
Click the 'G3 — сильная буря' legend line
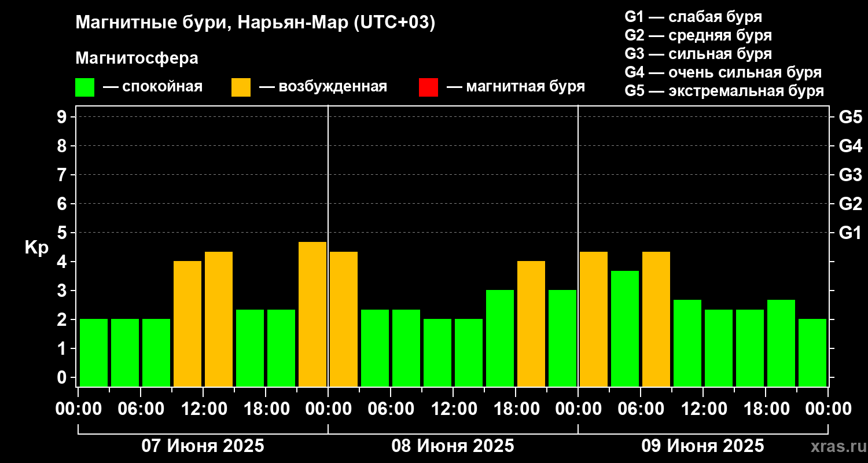698,54
